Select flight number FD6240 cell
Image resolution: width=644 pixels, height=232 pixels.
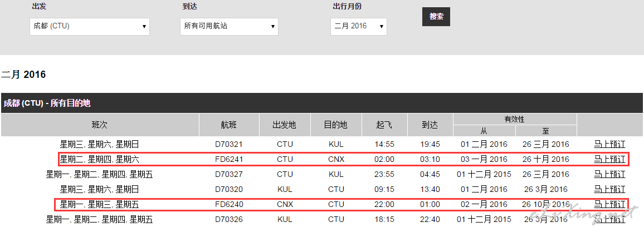pos(229,204)
